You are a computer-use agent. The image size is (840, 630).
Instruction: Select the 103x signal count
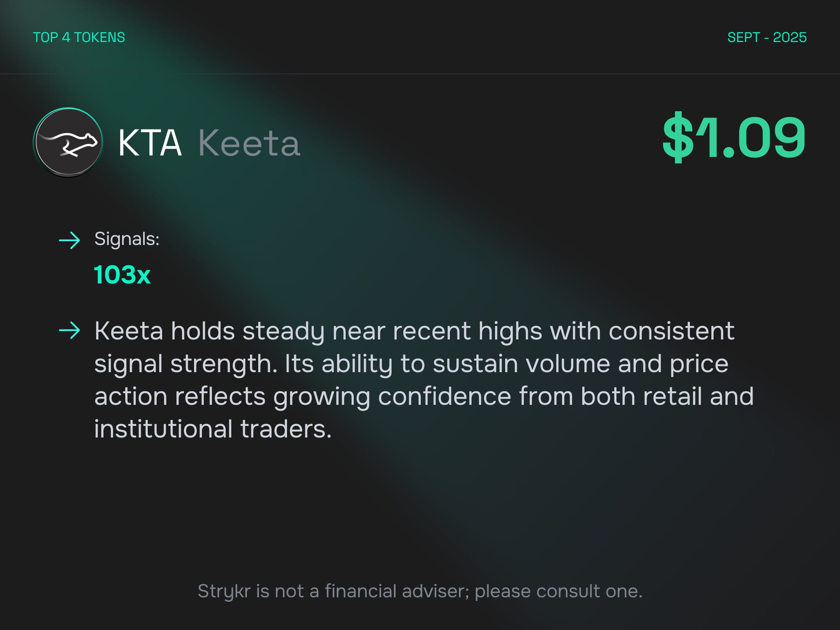122,275
